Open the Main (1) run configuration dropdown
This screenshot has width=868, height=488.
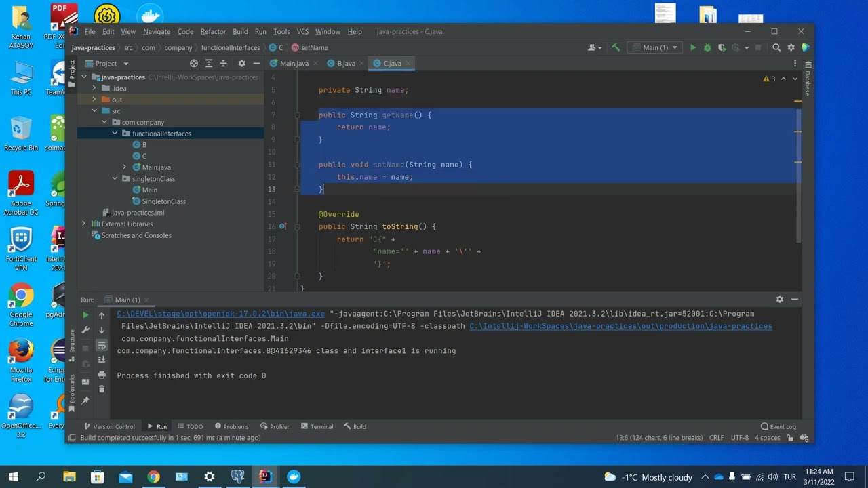coord(655,47)
